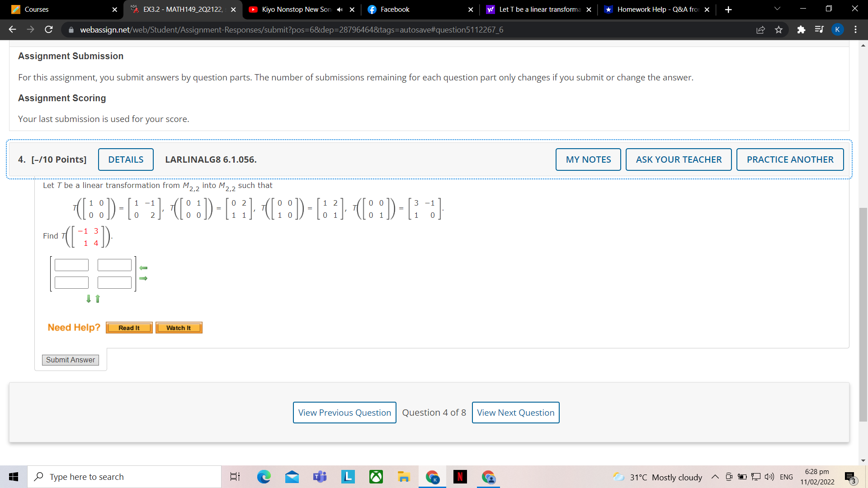868x488 pixels.
Task: Expand hidden icons in the system tray
Action: pos(715,477)
